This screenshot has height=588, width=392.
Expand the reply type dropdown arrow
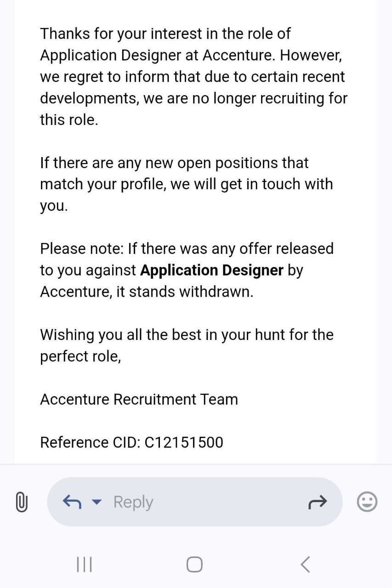97,502
